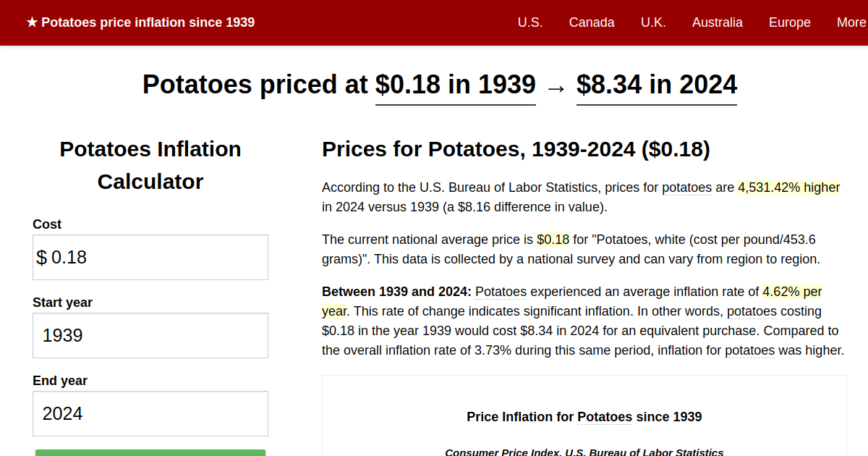Open the $8.34 in 2024 headline link

[x=656, y=85]
